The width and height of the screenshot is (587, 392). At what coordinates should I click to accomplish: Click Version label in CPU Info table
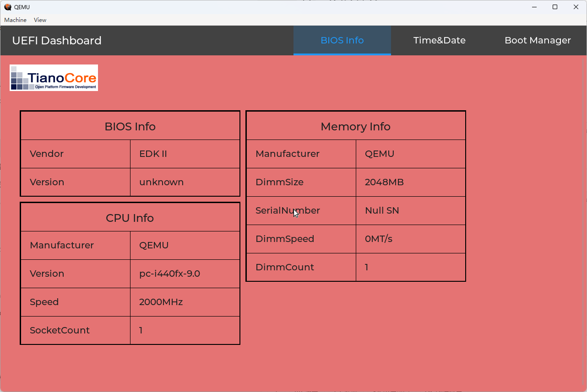pyautogui.click(x=47, y=274)
